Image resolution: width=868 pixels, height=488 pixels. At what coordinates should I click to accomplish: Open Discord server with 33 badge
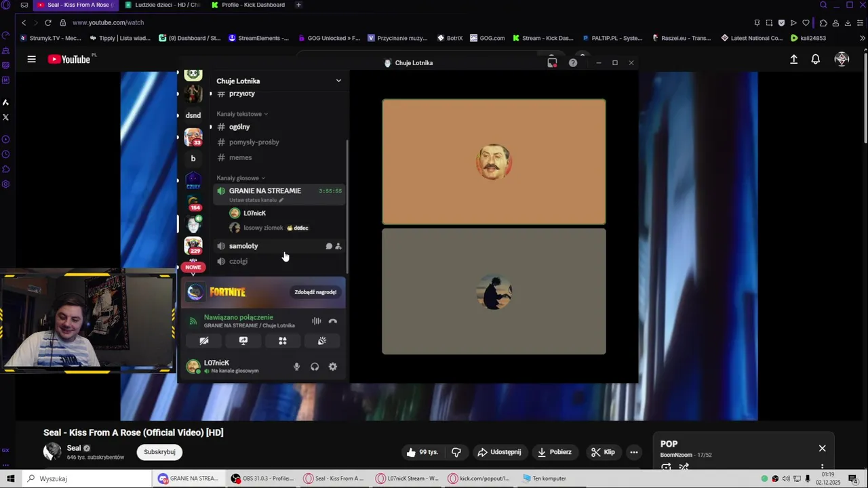[x=193, y=137]
